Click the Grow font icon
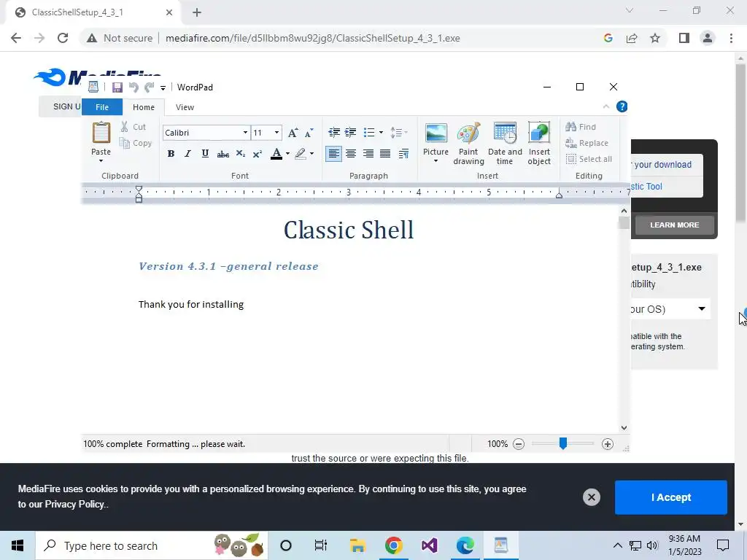 [293, 133]
